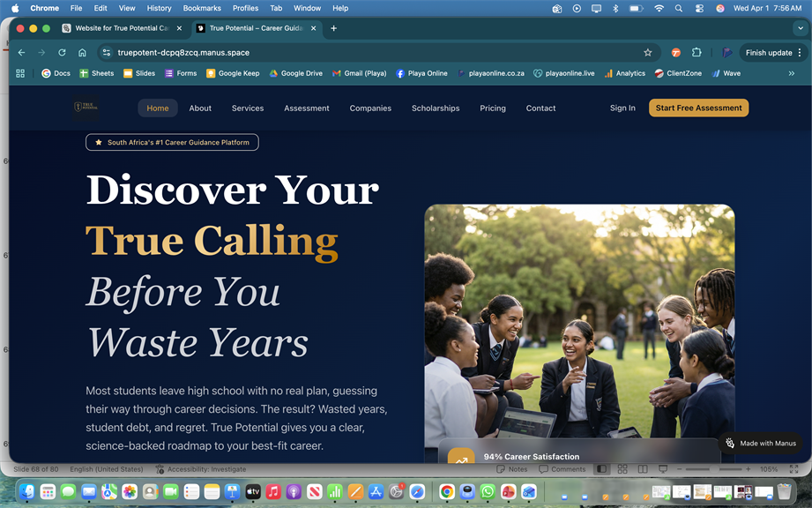Close the Website for True Potential tab
812x508 pixels.
[179, 28]
